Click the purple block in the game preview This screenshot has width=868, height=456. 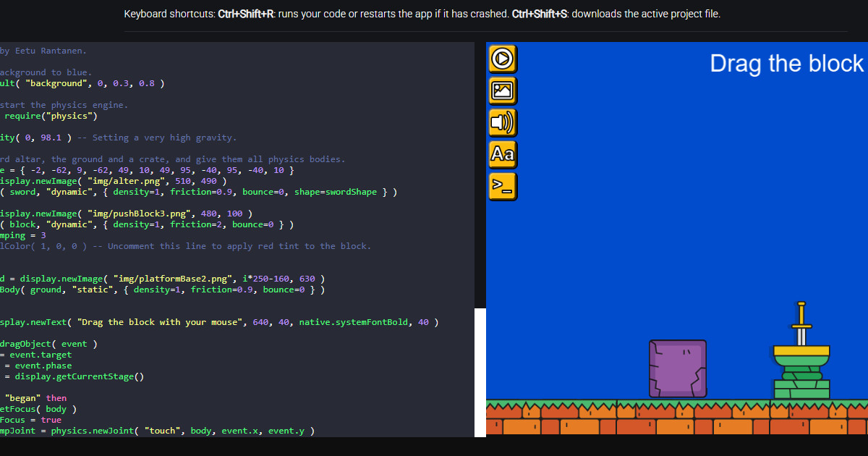pyautogui.click(x=677, y=369)
